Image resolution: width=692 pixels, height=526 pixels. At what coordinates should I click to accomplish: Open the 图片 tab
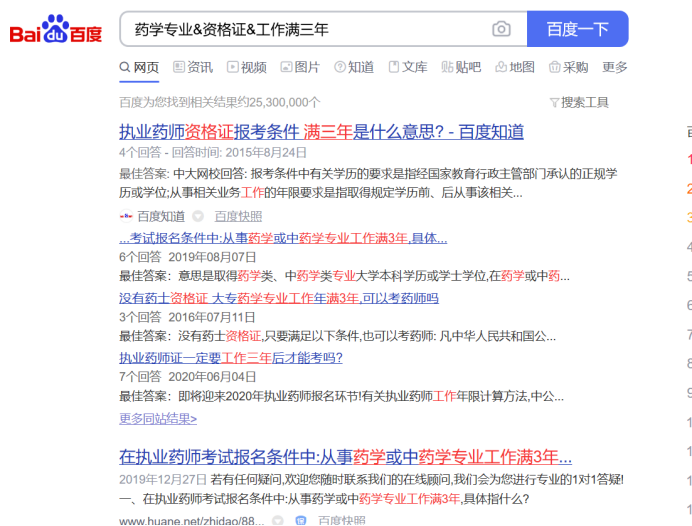[x=300, y=68]
